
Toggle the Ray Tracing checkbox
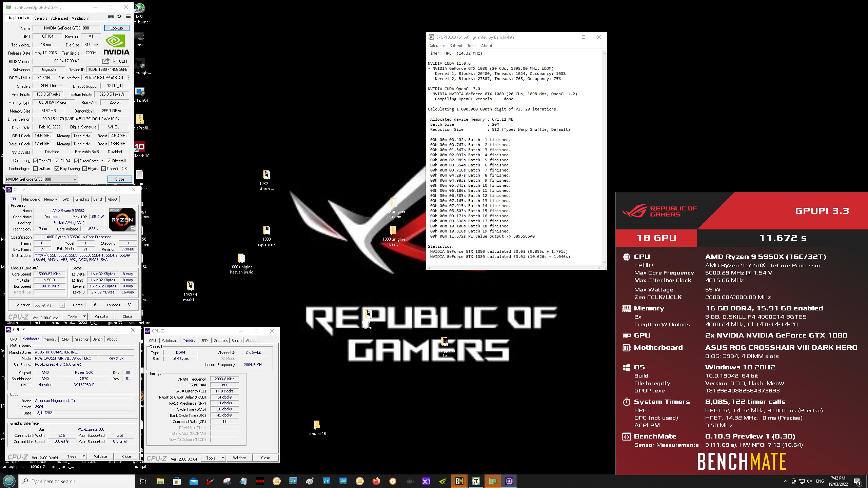click(57, 169)
